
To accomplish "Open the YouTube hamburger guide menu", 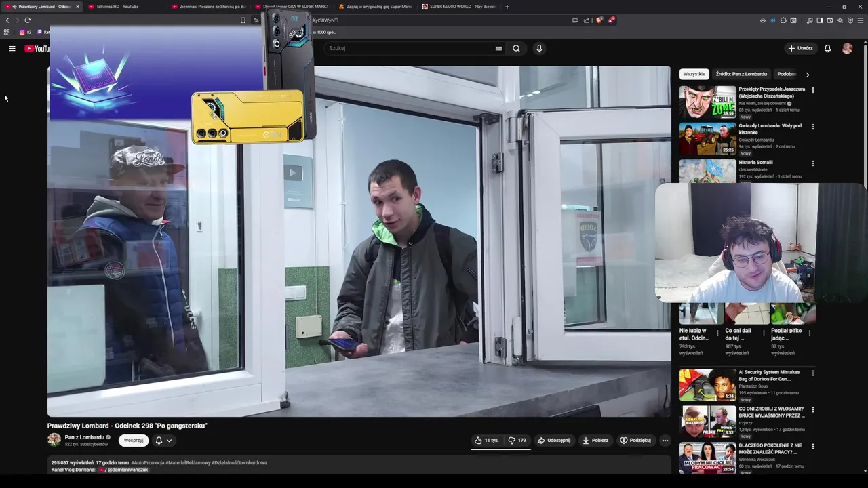I will coord(12,48).
